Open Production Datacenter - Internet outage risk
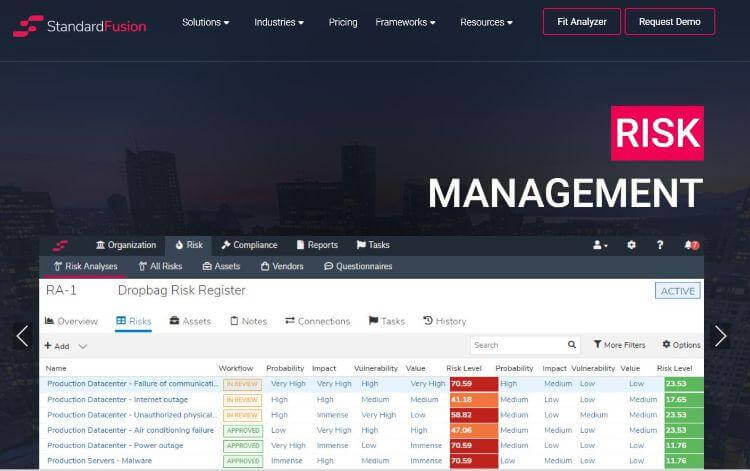This screenshot has height=471, width=750. (x=117, y=399)
